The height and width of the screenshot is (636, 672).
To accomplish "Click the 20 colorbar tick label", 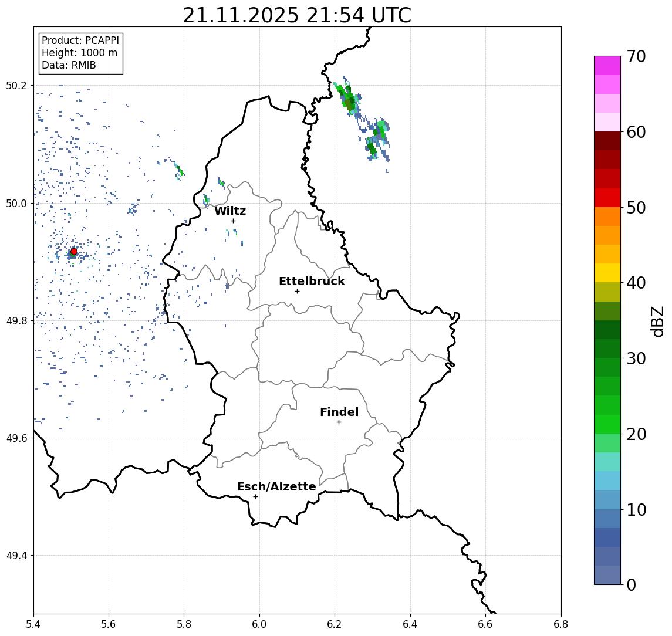I will pos(636,434).
